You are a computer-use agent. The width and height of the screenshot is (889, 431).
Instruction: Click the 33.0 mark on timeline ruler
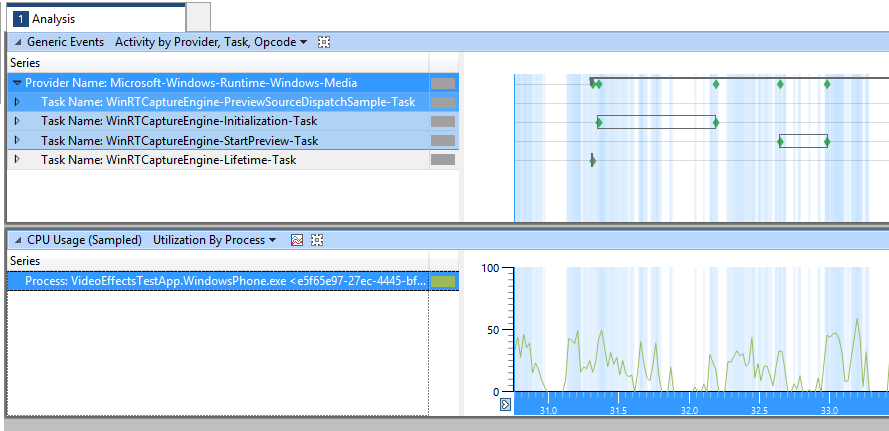pos(829,409)
